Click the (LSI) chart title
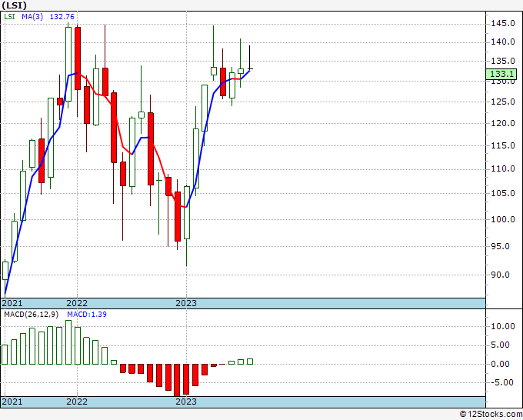Screen dimensions: 523x420 point(15,5)
